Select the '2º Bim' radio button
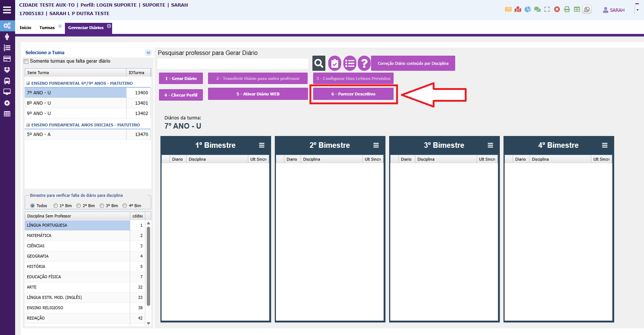 point(79,206)
